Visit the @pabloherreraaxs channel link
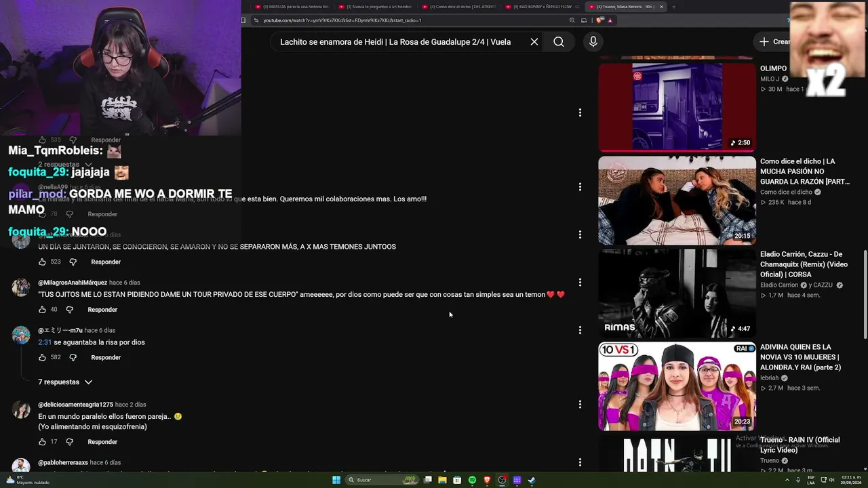The height and width of the screenshot is (488, 868). point(63,462)
